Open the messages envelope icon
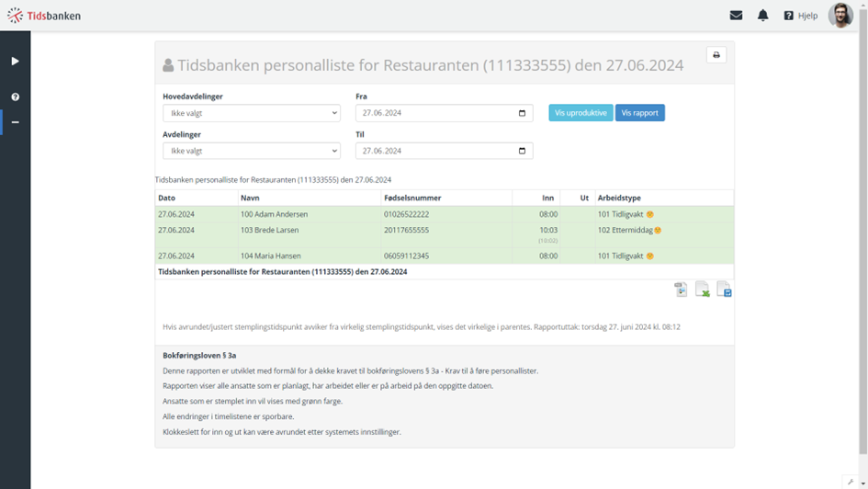Viewport: 868px width, 489px height. (x=736, y=16)
